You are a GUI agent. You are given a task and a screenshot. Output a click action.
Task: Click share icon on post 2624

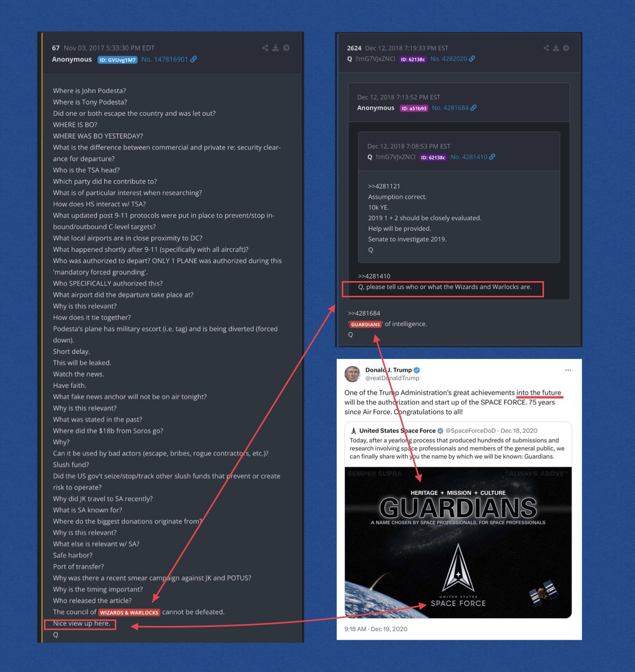pos(546,48)
